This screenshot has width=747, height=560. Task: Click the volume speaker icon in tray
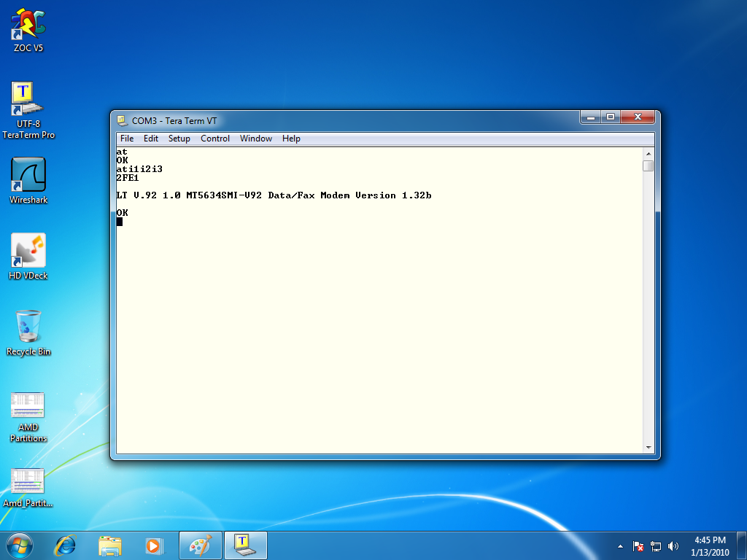click(673, 545)
